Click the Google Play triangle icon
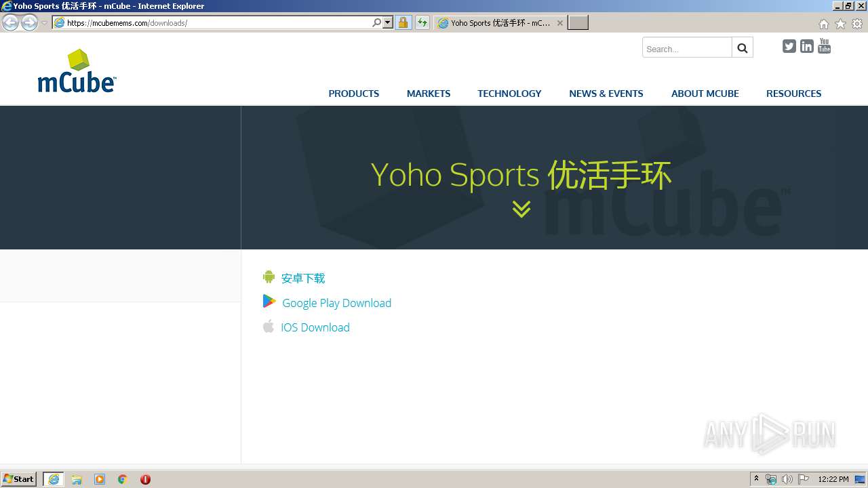 pyautogui.click(x=269, y=302)
